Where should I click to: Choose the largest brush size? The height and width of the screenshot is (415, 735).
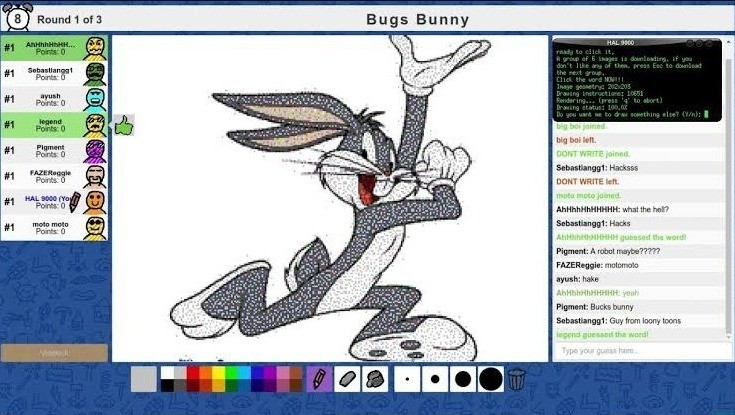[x=491, y=379]
